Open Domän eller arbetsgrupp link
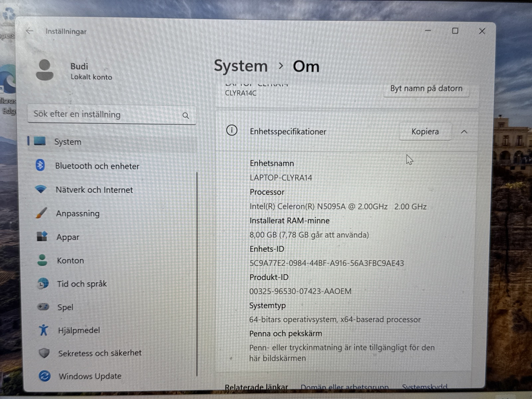The height and width of the screenshot is (399, 532). (344, 387)
